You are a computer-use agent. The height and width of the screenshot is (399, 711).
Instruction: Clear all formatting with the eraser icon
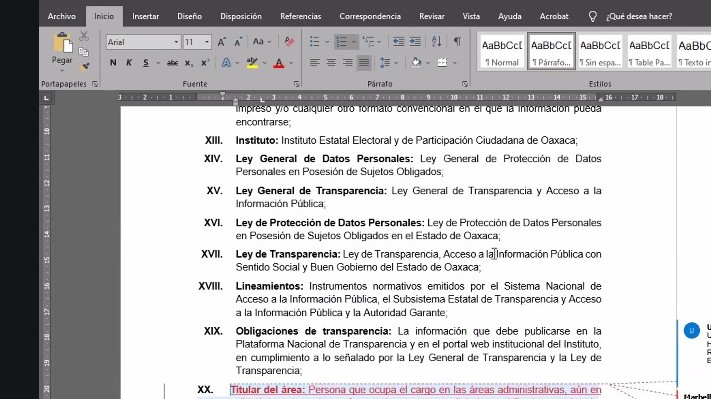[289, 42]
